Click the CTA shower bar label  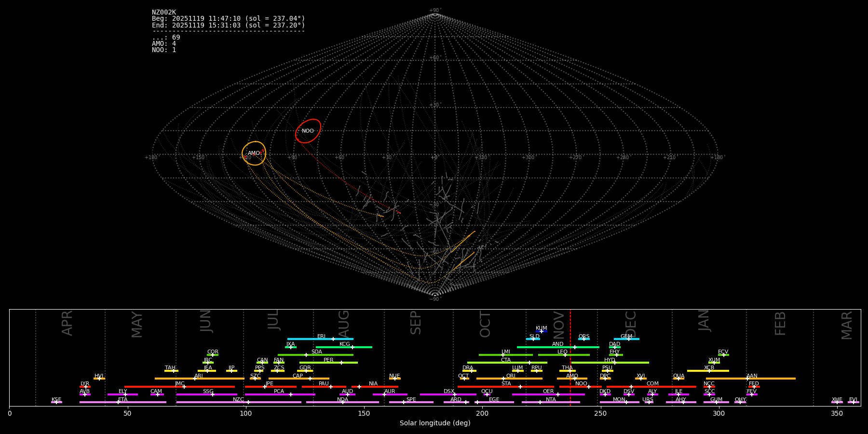pos(506,360)
